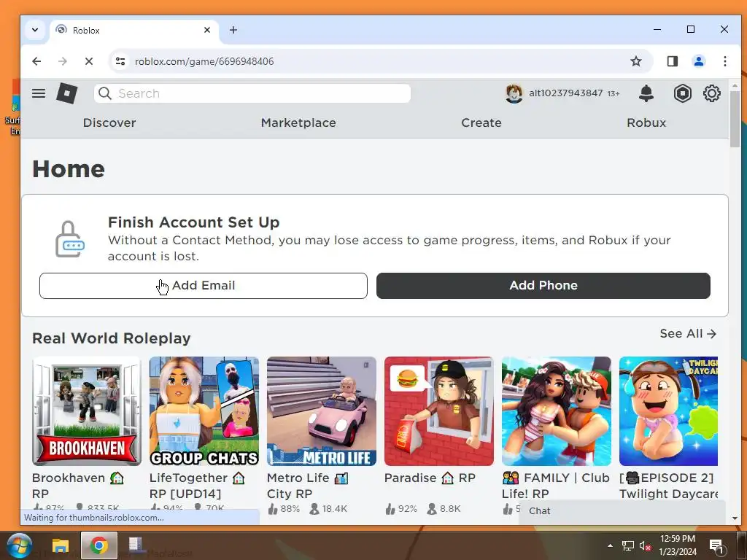
Task: Open the Roblox settings gear
Action: (712, 93)
